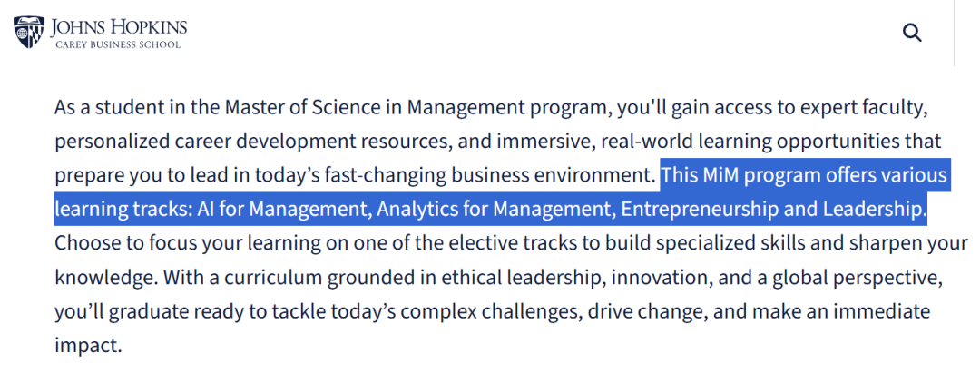Go home via the Johns Hopkins wordmark
This screenshot has width=980, height=373.
[119, 27]
